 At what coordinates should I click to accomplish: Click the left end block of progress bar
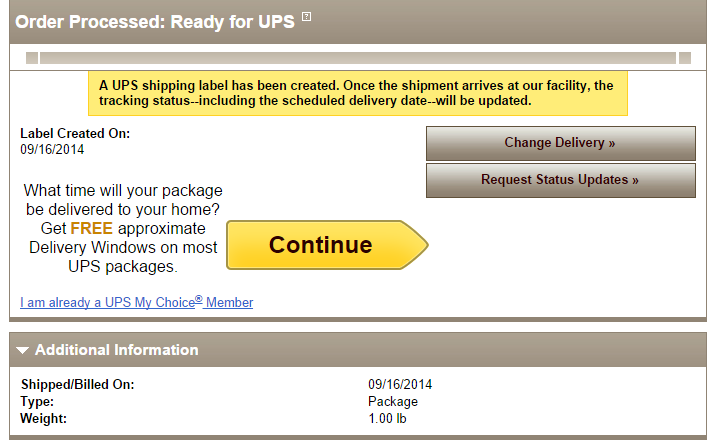[x=32, y=58]
